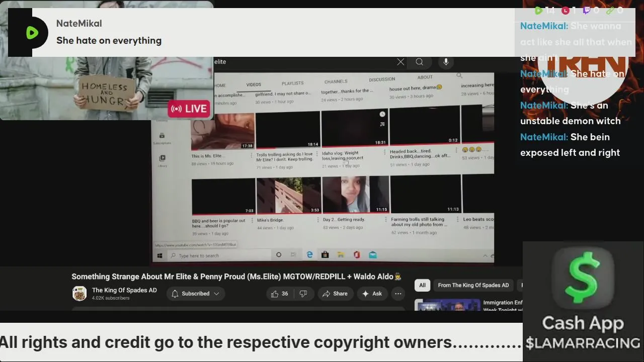644x362 pixels.
Task: Open Subscriptions in the YouTube sidebar
Action: pyautogui.click(x=162, y=138)
